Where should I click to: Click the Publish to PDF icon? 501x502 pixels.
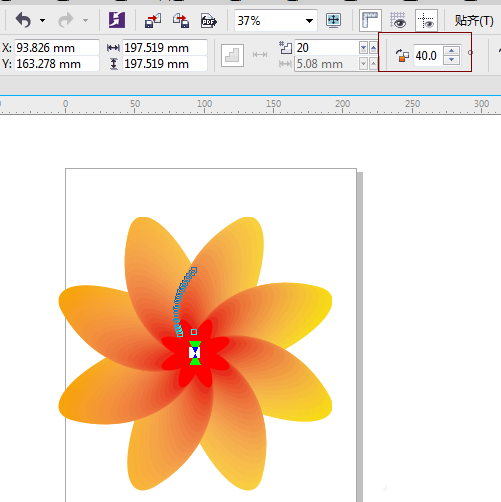point(209,21)
